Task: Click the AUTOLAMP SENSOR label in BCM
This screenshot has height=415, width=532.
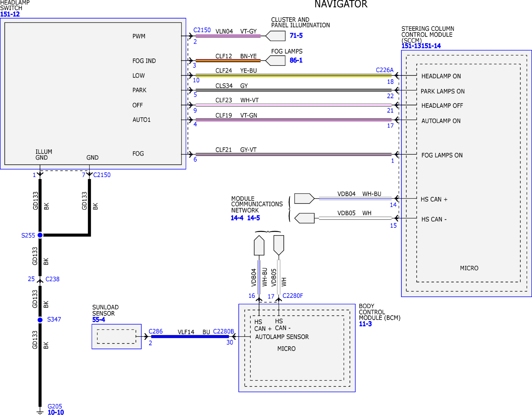Action: 282,337
